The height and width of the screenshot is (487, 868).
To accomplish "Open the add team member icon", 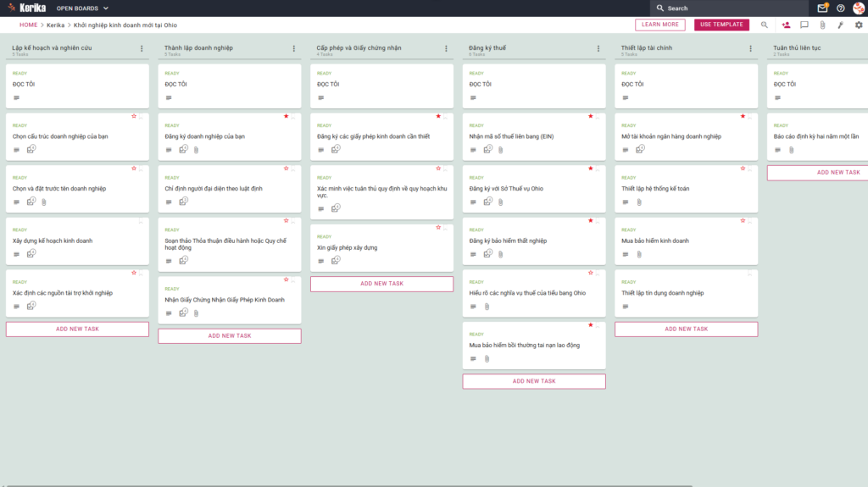I will pyautogui.click(x=786, y=25).
